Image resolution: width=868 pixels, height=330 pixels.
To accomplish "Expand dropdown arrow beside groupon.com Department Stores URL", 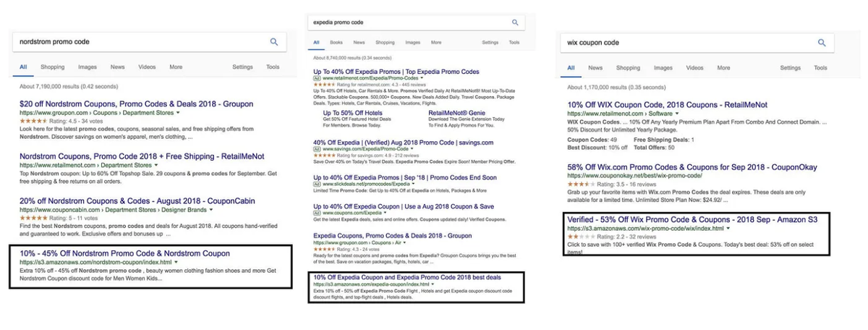I will (178, 114).
